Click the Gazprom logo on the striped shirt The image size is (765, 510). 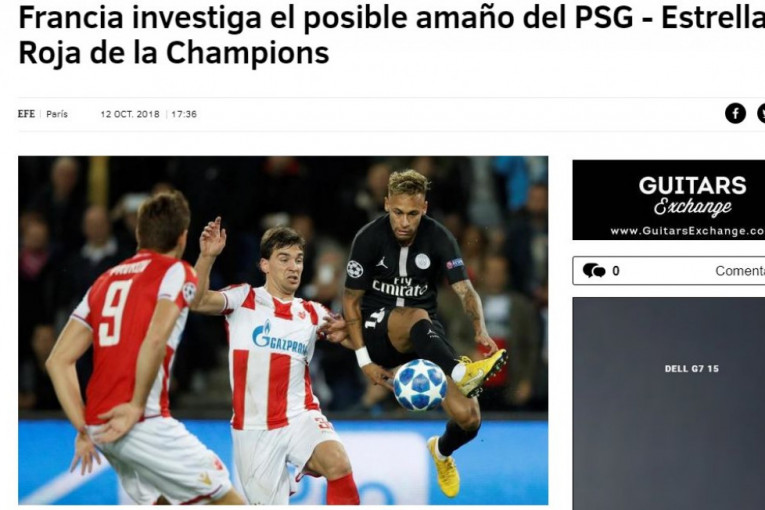(280, 338)
